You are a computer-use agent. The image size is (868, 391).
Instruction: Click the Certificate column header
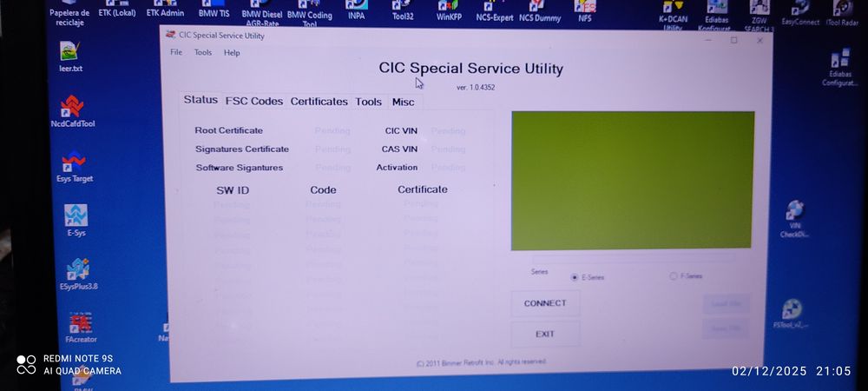(x=423, y=189)
